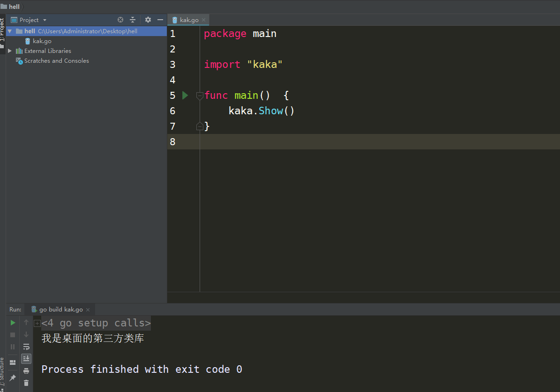Image resolution: width=560 pixels, height=392 pixels.
Task: Click the 'import' keyword on line 3
Action: pyautogui.click(x=222, y=65)
